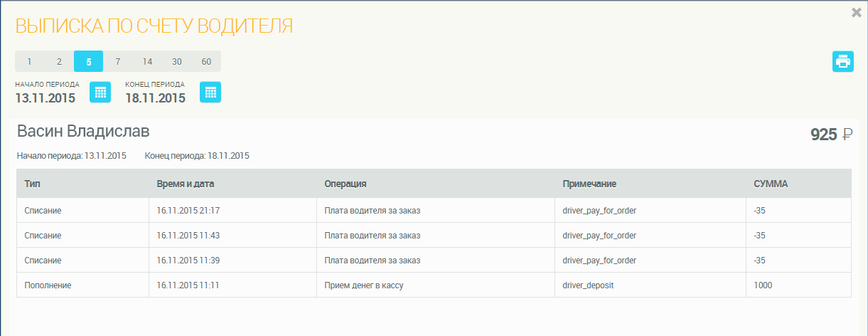The image size is (868, 336).
Task: Click the 'СУММА' column header
Action: (x=771, y=184)
